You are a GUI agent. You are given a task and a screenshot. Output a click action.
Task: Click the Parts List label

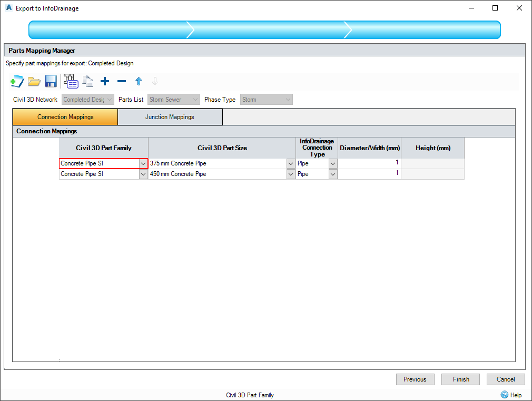pyautogui.click(x=131, y=100)
